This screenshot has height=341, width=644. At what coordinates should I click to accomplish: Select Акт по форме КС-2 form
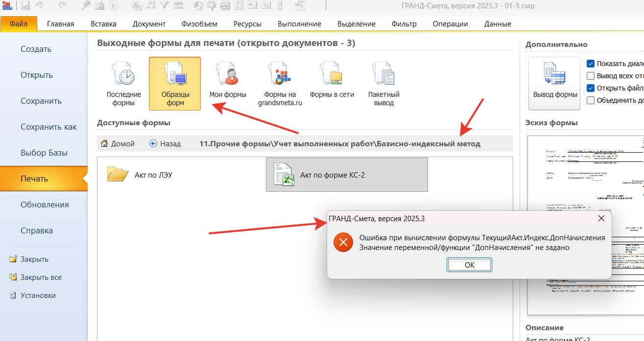coord(347,175)
